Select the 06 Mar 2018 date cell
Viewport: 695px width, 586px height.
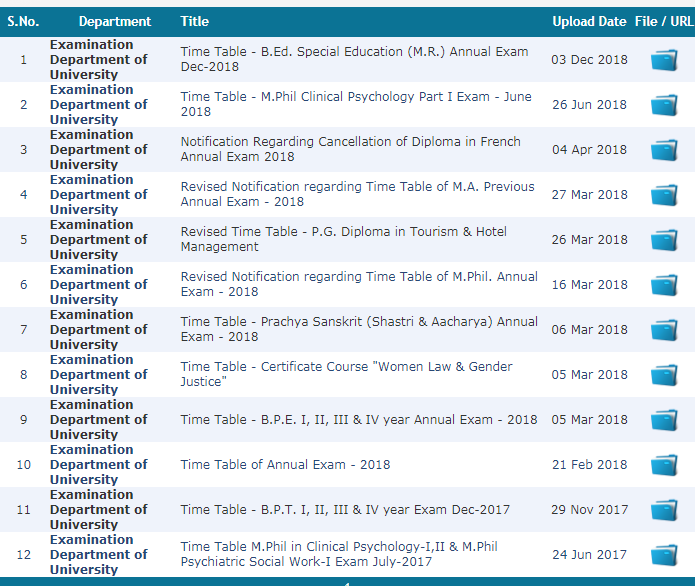pyautogui.click(x=589, y=330)
